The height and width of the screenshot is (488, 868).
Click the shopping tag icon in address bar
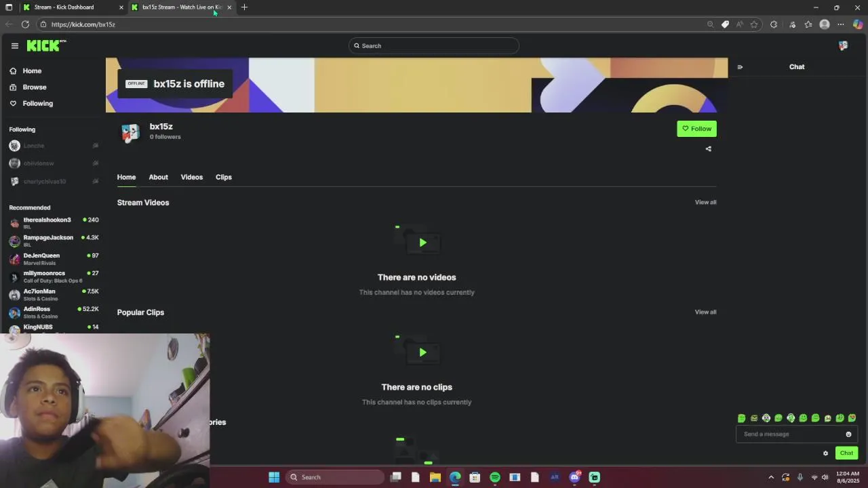pyautogui.click(x=725, y=24)
